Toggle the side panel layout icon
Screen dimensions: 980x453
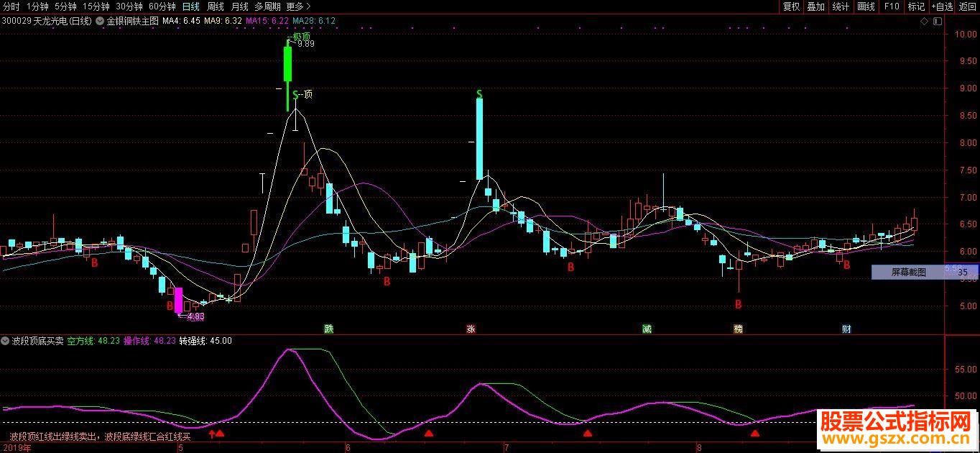click(x=936, y=22)
